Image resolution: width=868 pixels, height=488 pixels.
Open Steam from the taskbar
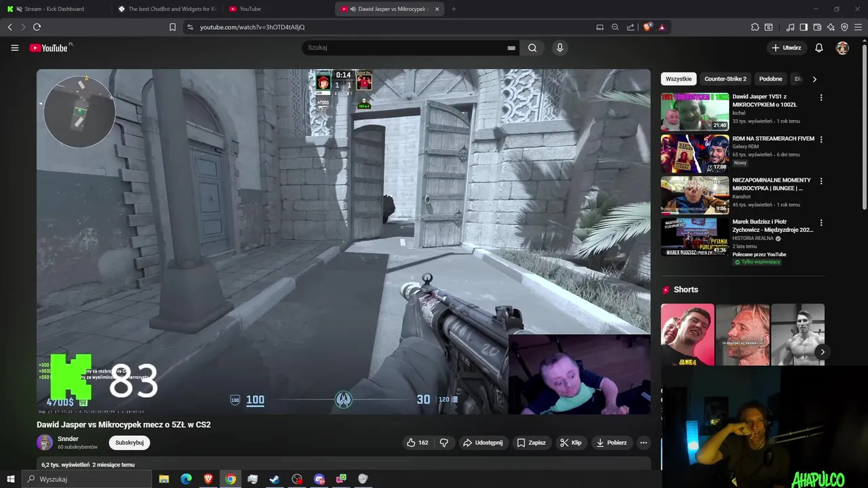click(x=275, y=479)
